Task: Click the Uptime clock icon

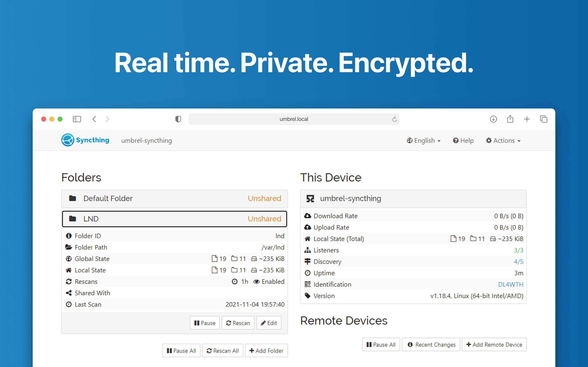Action: 306,273
